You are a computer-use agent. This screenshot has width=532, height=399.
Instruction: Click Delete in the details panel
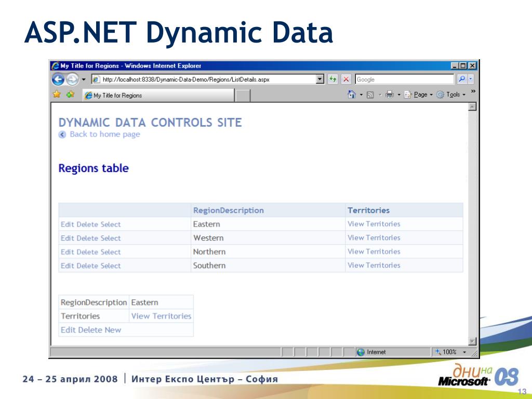(x=90, y=330)
